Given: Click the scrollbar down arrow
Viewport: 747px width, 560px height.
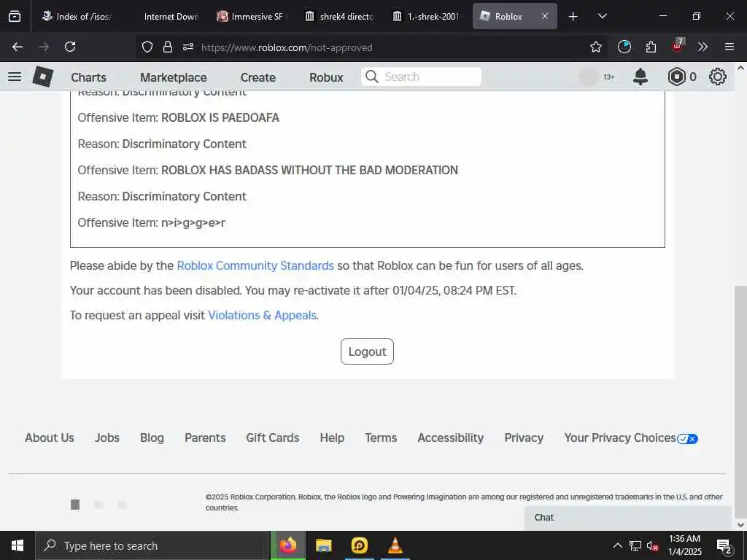Looking at the screenshot, I should tap(741, 525).
